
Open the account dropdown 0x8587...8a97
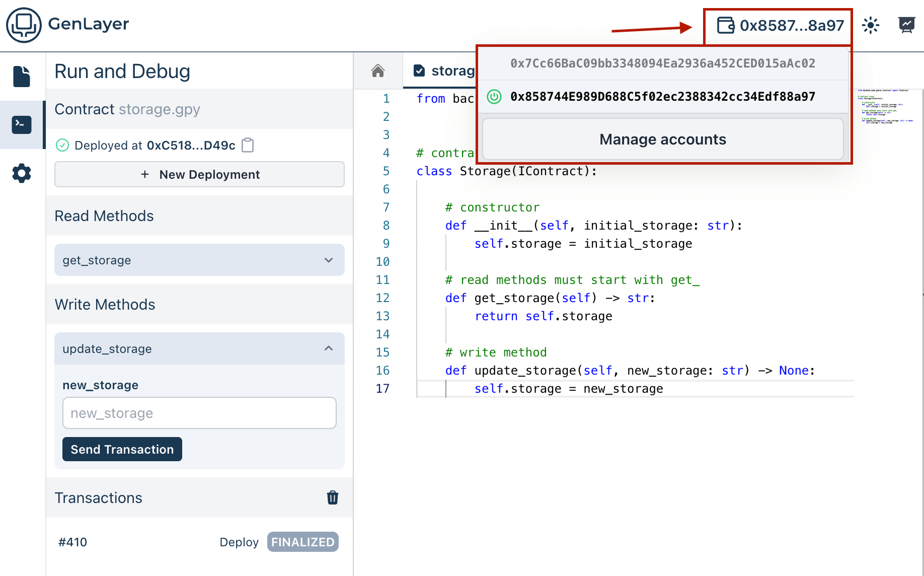tap(779, 26)
